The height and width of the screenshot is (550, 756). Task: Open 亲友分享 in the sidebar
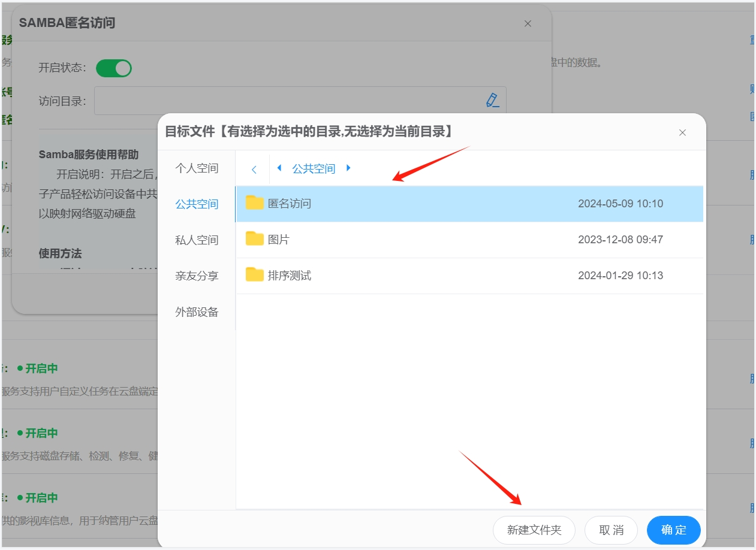[197, 276]
